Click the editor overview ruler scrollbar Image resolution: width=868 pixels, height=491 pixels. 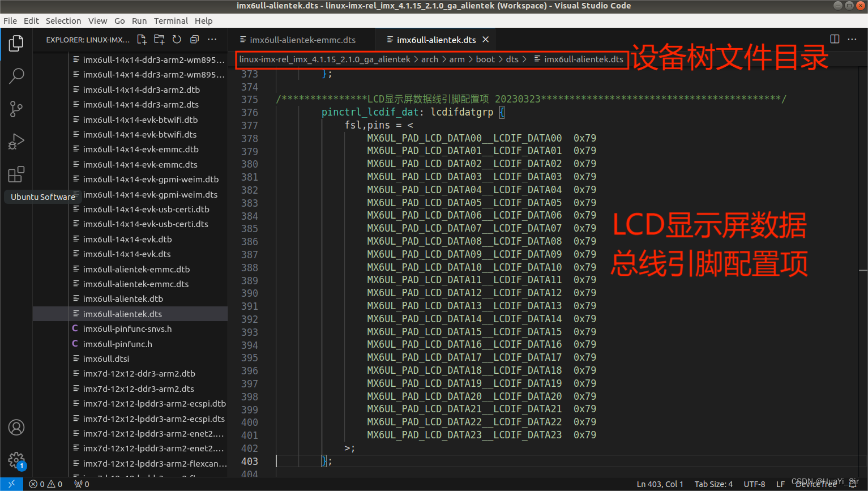pos(863,272)
